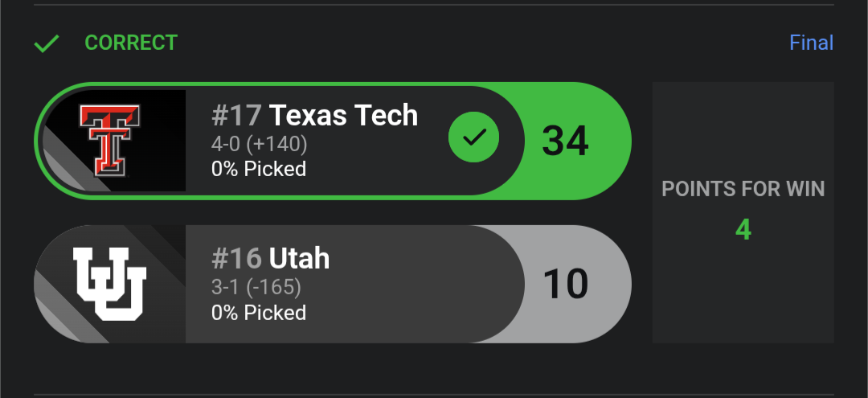Image resolution: width=868 pixels, height=398 pixels.
Task: Click Utah's final score of 10
Action: pyautogui.click(x=565, y=284)
